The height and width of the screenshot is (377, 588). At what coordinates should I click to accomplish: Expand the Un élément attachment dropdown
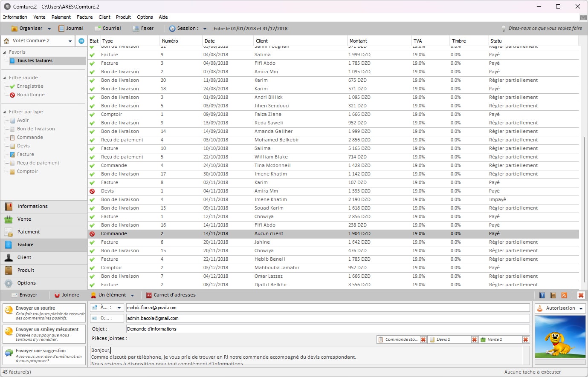point(133,295)
